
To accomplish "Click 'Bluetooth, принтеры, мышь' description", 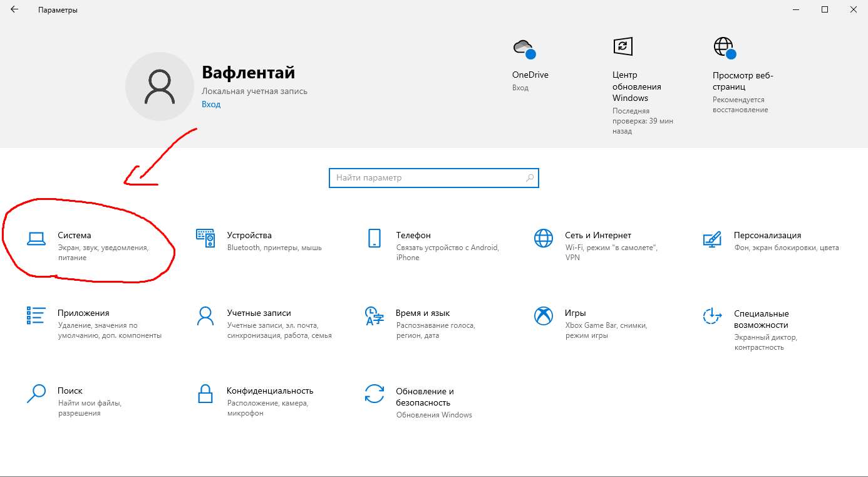I will 274,248.
